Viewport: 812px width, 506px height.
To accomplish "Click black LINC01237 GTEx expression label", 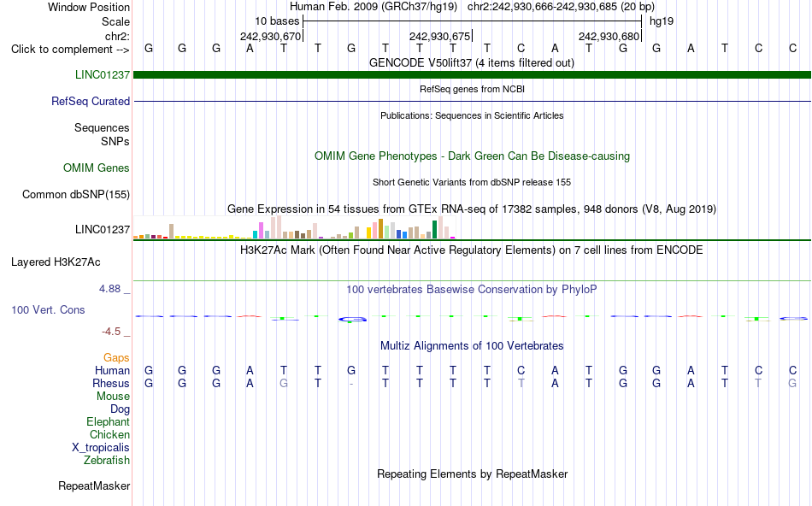I will (103, 229).
